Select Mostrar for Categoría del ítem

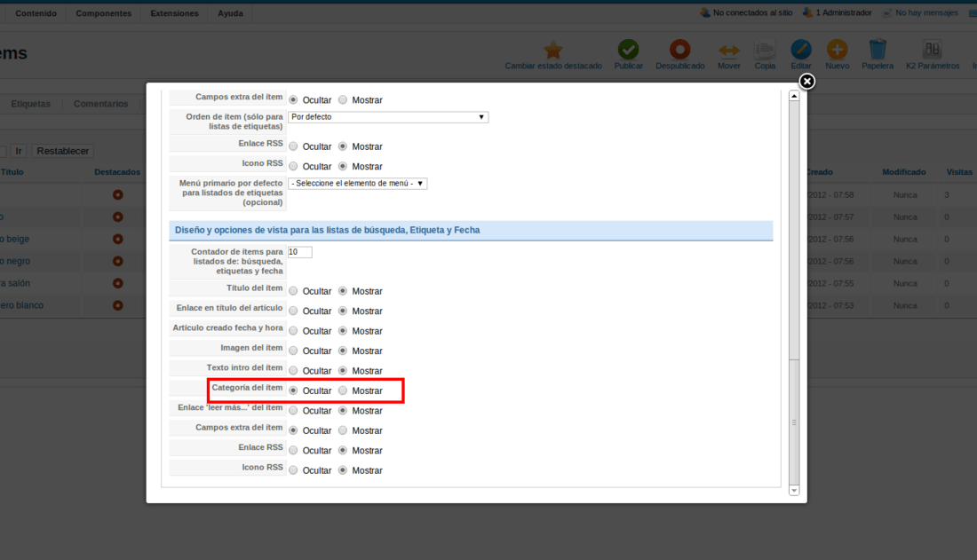[x=343, y=390]
